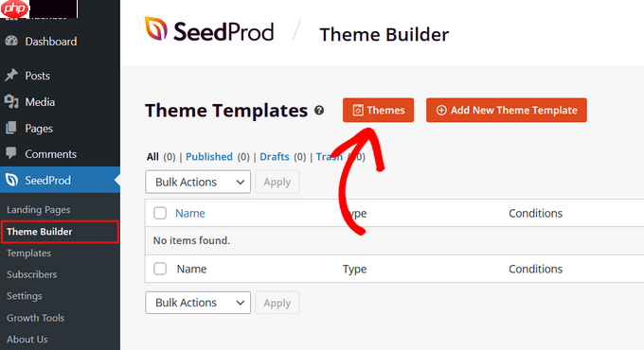644x350 pixels.
Task: Click the Pages document icon
Action: click(11, 128)
